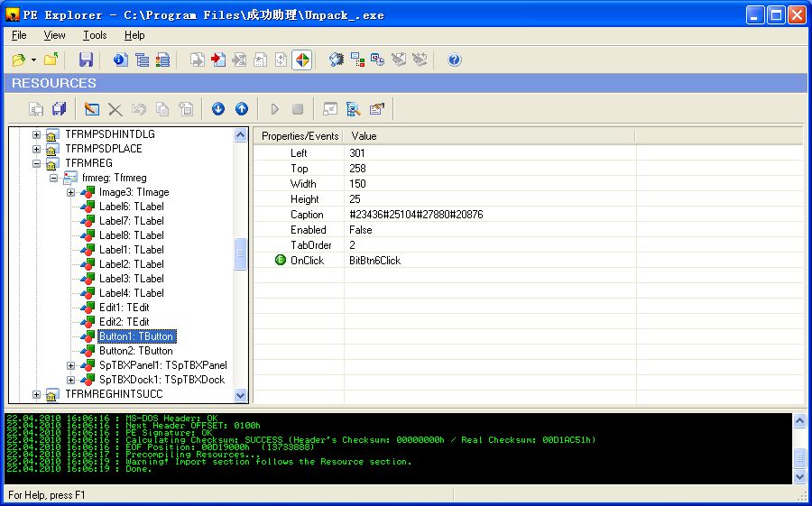Screen dimensions: 812x506
Task: Open the dropdown arrow beside Open File
Action: [x=33, y=60]
